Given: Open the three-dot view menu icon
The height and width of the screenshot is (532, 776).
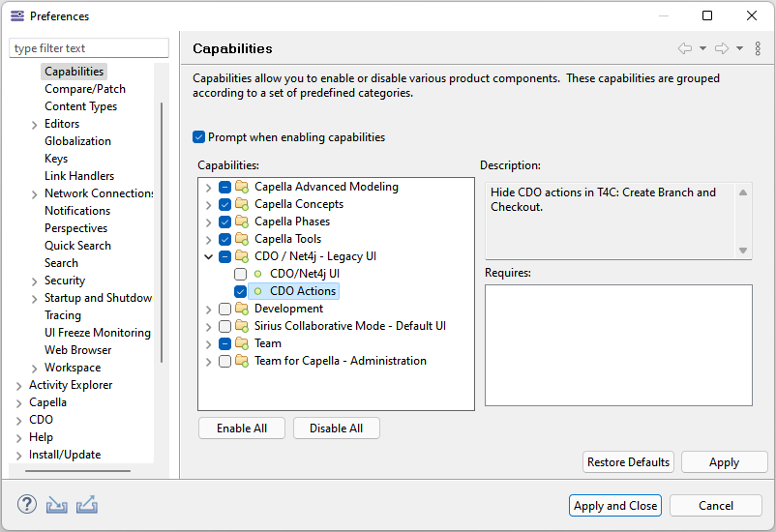Looking at the screenshot, I should point(758,48).
